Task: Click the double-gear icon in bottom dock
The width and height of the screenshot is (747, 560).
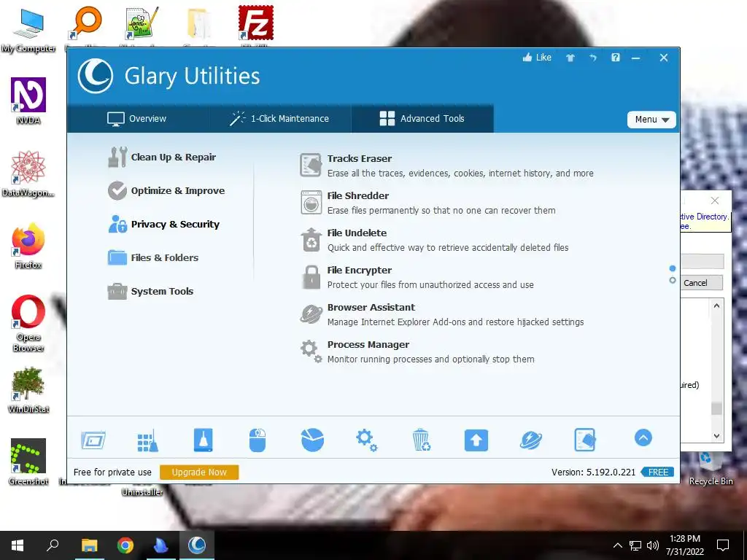Action: tap(367, 440)
